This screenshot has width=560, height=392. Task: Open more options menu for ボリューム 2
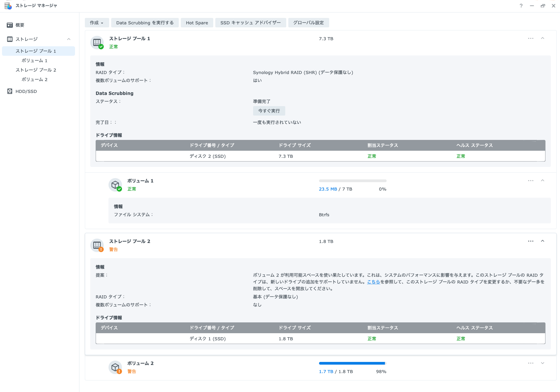pyautogui.click(x=531, y=363)
